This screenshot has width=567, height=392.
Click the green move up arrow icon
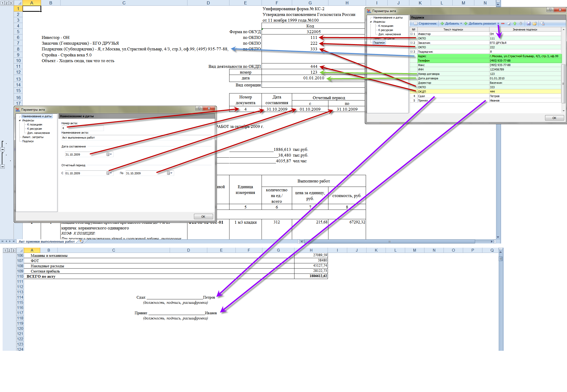(515, 23)
